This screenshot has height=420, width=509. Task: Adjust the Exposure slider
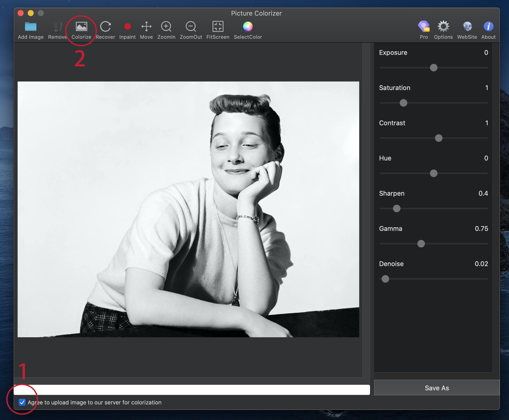[x=433, y=68]
